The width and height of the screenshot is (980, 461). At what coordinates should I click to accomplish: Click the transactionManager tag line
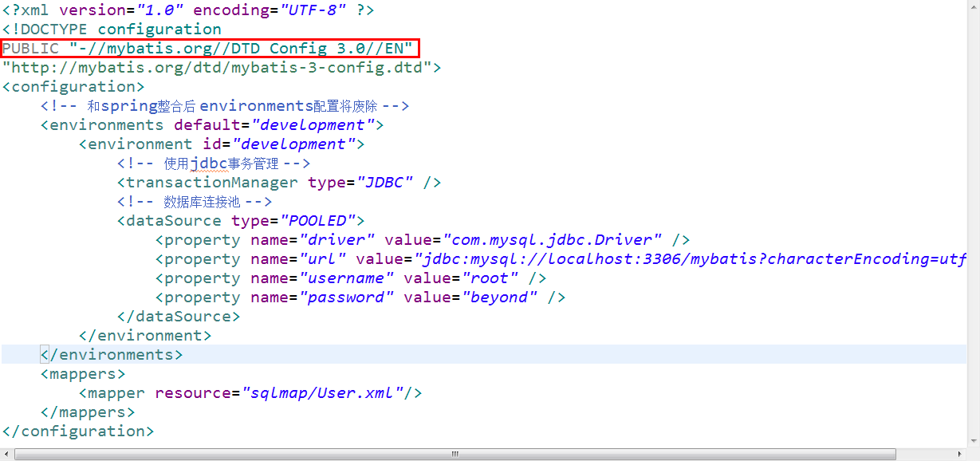[x=279, y=183]
